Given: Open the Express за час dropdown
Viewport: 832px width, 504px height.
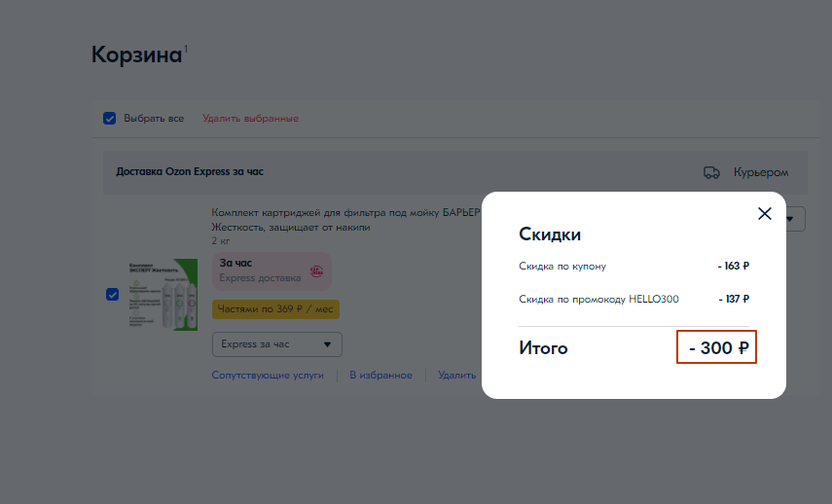Looking at the screenshot, I should [x=277, y=344].
